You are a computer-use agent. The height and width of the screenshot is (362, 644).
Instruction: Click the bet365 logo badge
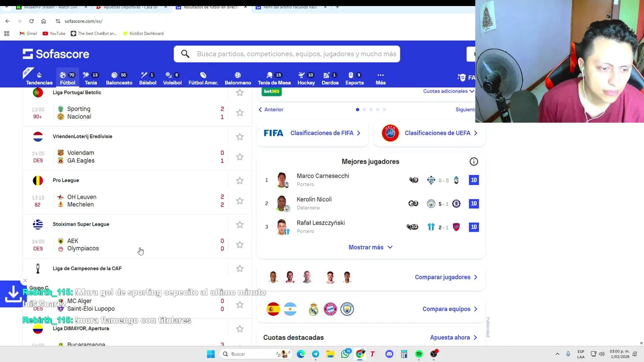pyautogui.click(x=272, y=91)
